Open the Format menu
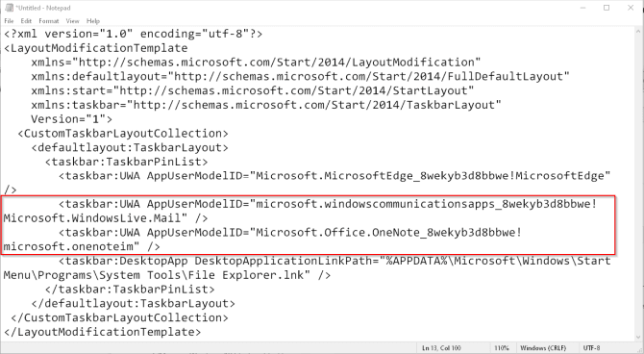 [49, 21]
